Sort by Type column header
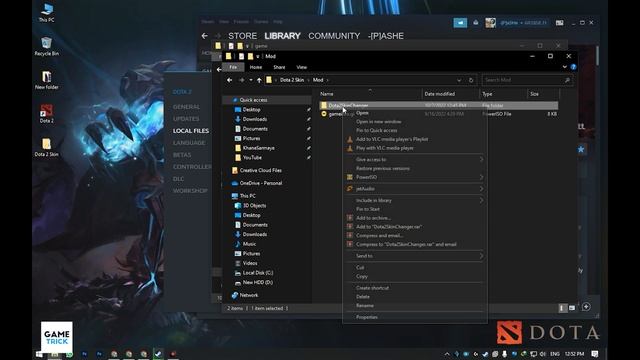The width and height of the screenshot is (640, 360). [x=487, y=94]
